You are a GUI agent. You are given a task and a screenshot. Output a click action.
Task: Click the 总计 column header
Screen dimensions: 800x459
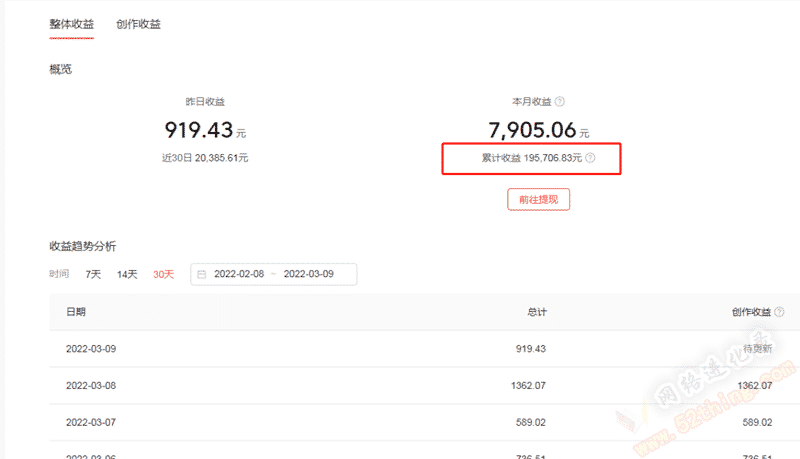tap(537, 312)
